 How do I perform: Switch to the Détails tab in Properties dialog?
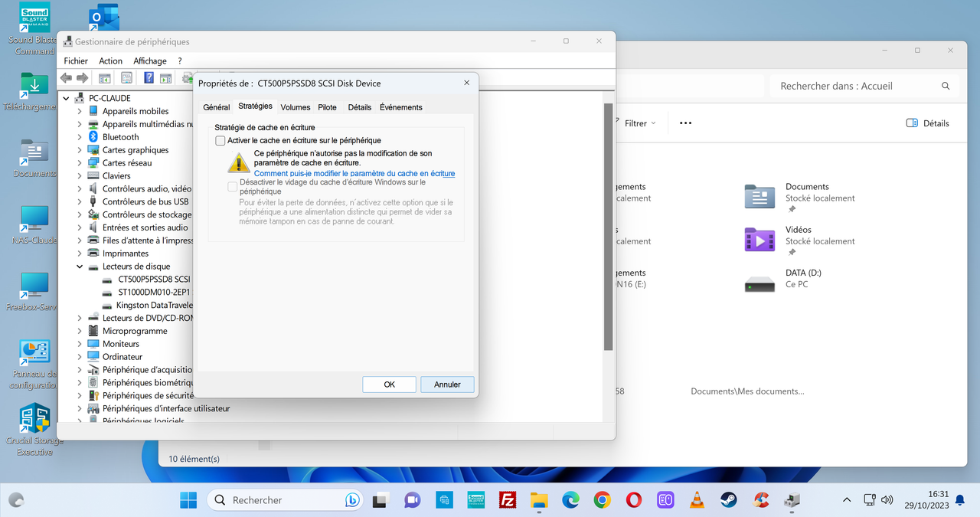tap(360, 107)
